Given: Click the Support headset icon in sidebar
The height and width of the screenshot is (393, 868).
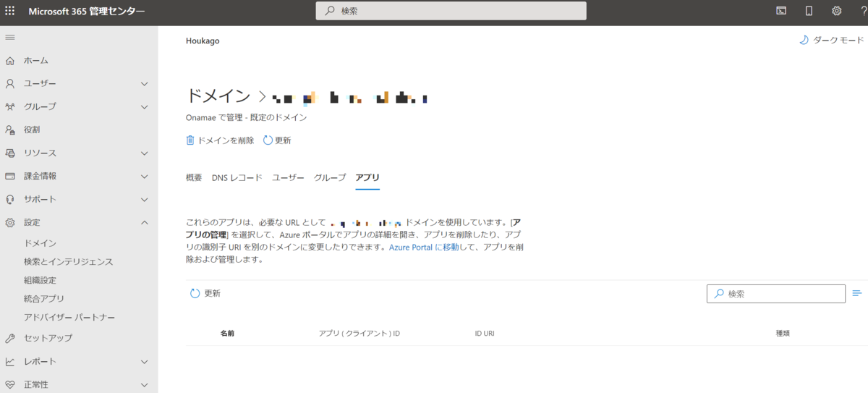Looking at the screenshot, I should (10, 200).
